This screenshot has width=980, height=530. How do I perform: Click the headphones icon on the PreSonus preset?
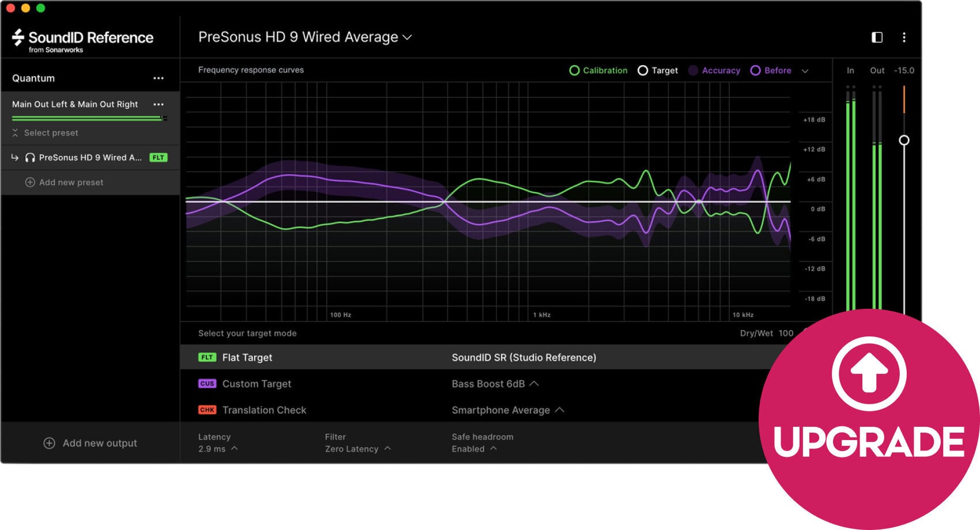coord(31,157)
